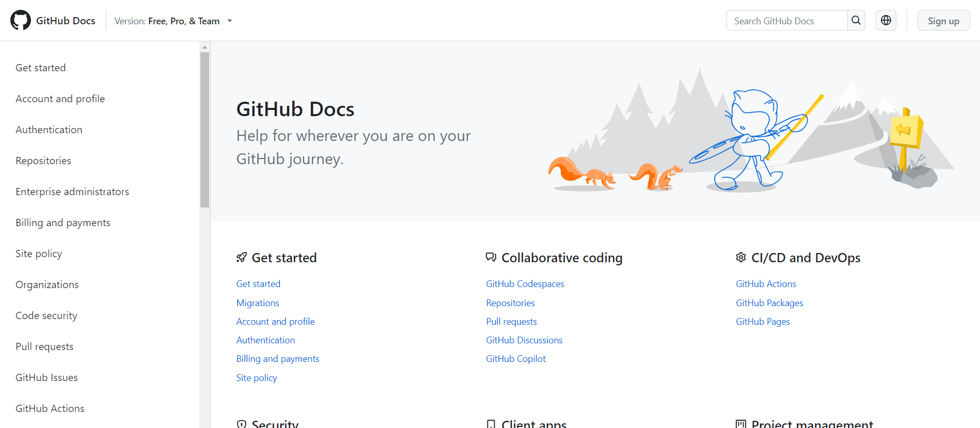Screen dimensions: 980x428
Task: Focus the Search GitHub Docs field
Action: tap(786, 21)
